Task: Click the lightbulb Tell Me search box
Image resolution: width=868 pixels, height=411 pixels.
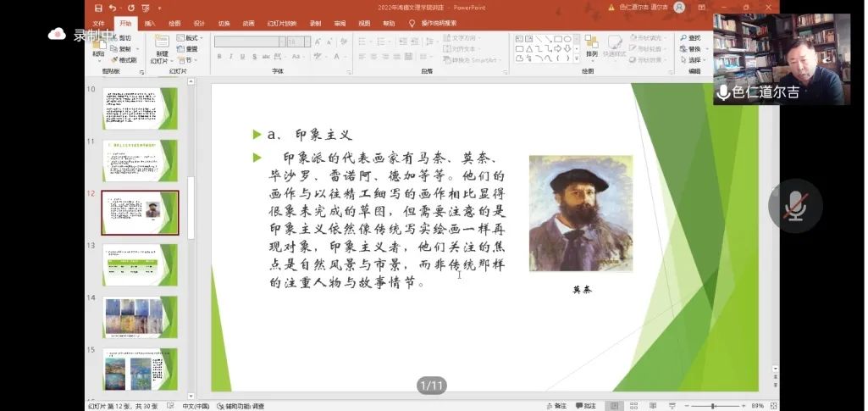Action: (x=433, y=23)
